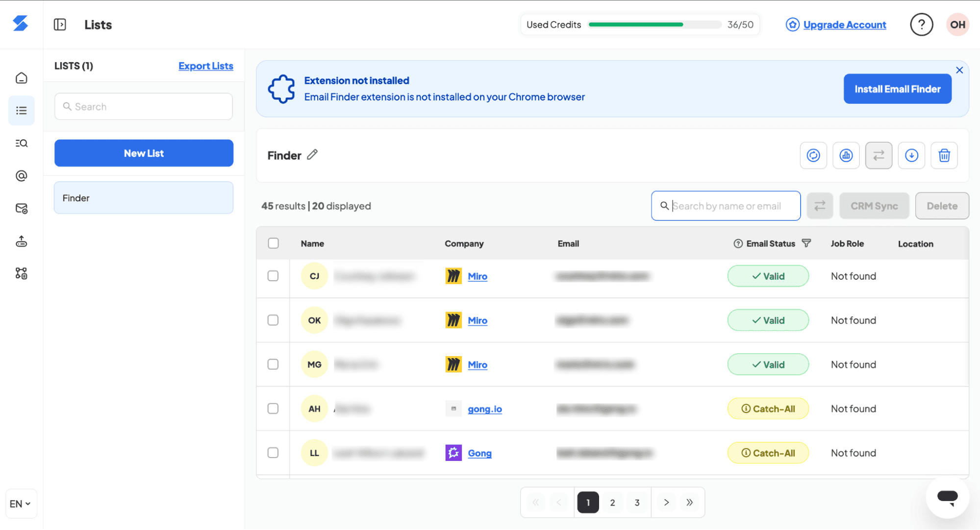Open the list statistics chart icon
Screen dimensions: 980x530
pos(846,155)
